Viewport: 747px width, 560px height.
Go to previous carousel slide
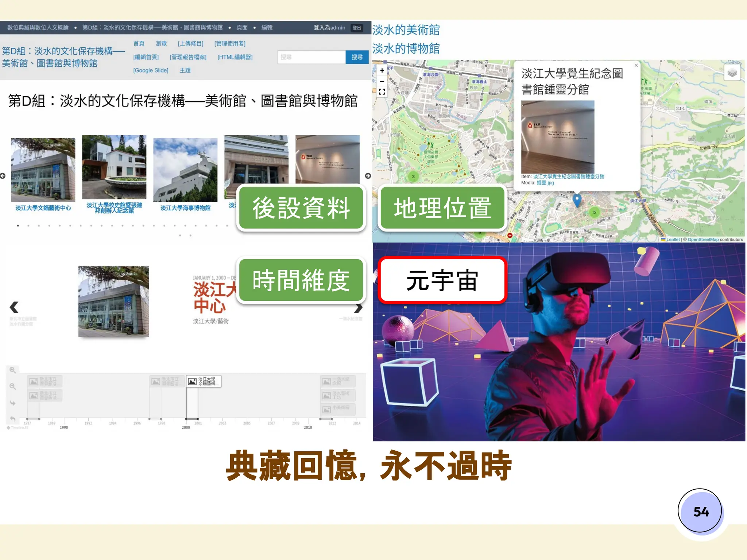[x=3, y=176]
